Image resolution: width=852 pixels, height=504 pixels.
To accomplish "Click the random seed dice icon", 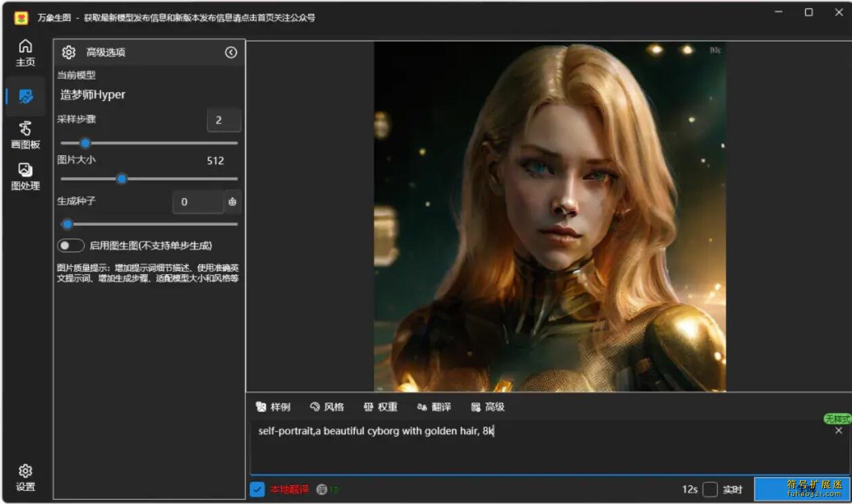I will (233, 201).
